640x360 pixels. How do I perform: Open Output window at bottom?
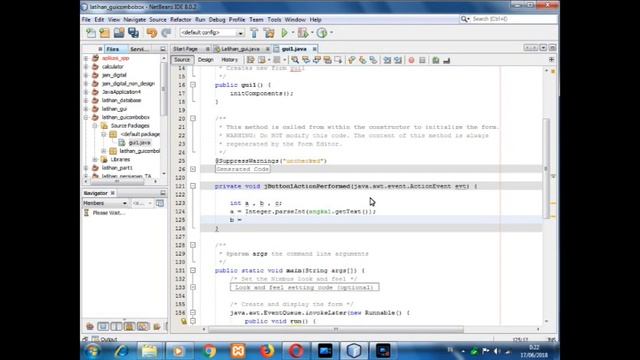pos(105,339)
